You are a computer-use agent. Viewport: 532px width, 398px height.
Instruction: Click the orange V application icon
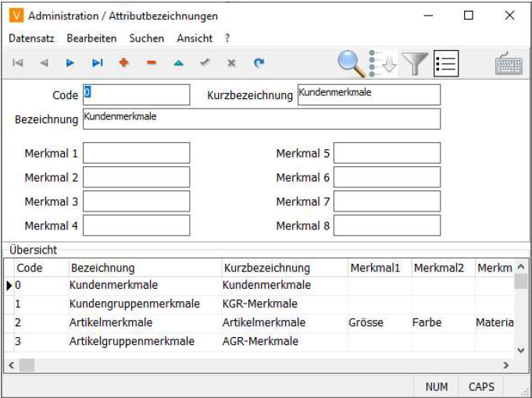coord(16,16)
